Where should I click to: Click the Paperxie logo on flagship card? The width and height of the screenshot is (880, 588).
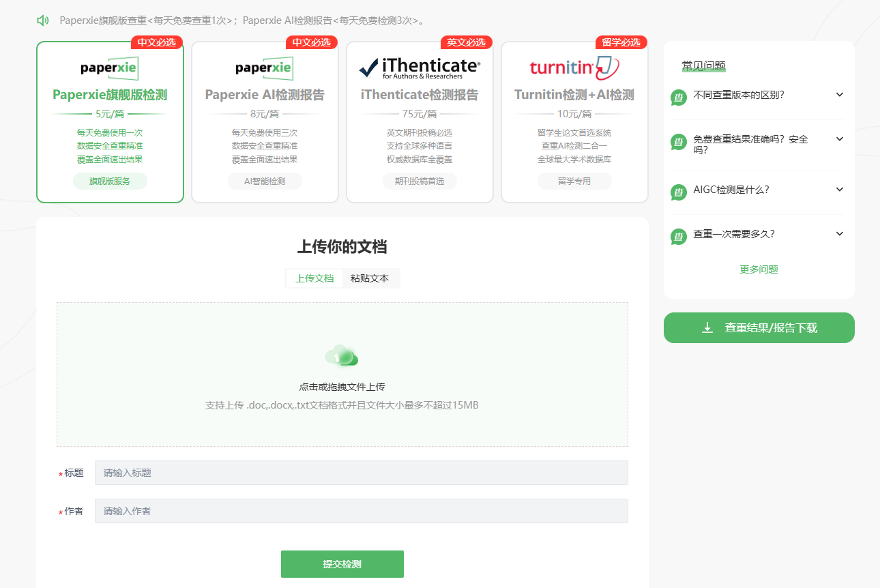point(110,68)
